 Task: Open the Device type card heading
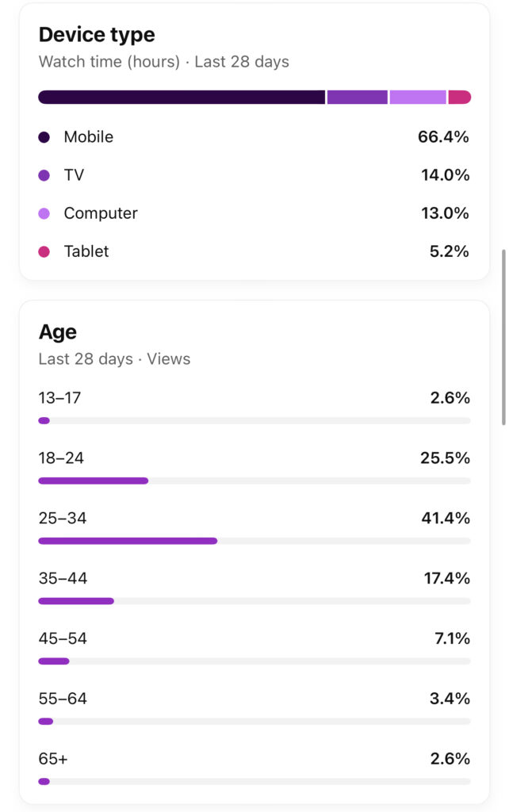pyautogui.click(x=97, y=35)
